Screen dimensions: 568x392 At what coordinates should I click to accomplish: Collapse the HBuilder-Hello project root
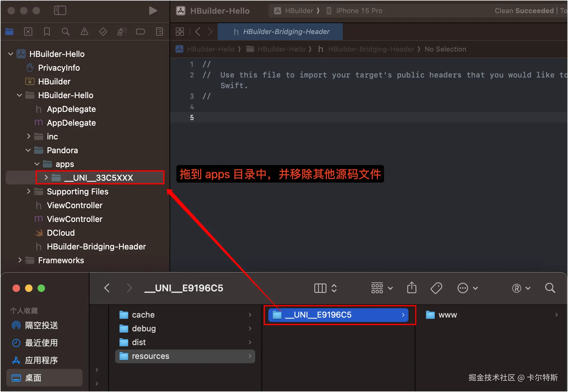click(11, 54)
